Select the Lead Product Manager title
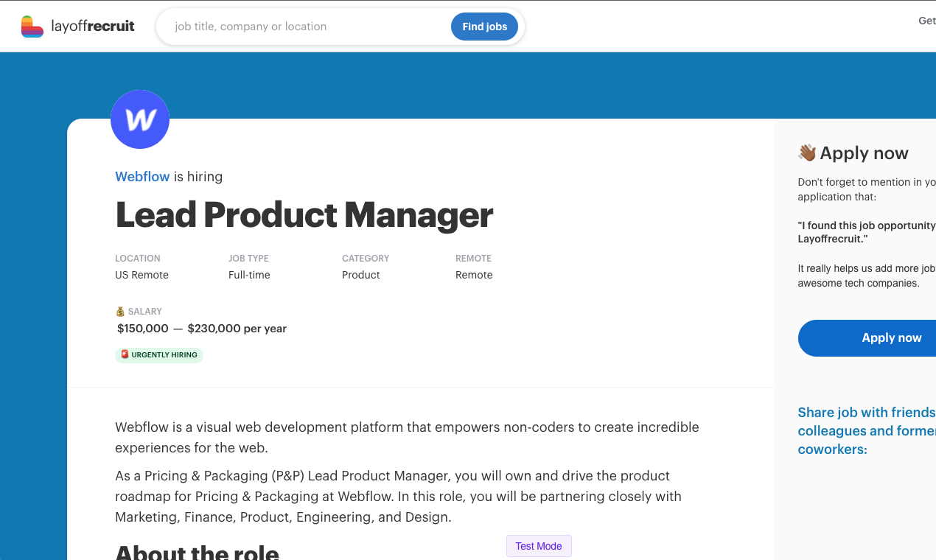This screenshot has width=936, height=560. [x=304, y=215]
